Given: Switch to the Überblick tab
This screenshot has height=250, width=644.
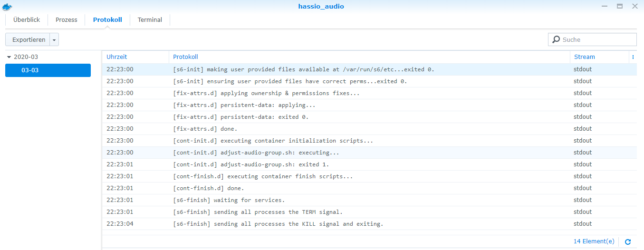Looking at the screenshot, I should click(27, 20).
